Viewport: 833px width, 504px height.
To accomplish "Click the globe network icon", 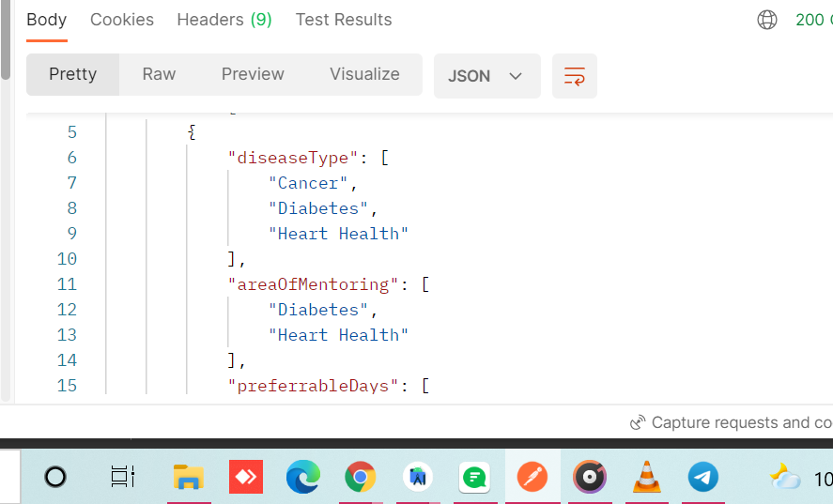I will (x=766, y=21).
